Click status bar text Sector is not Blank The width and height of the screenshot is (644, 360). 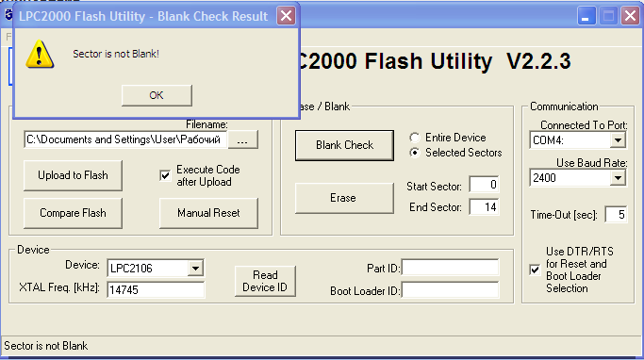46,346
